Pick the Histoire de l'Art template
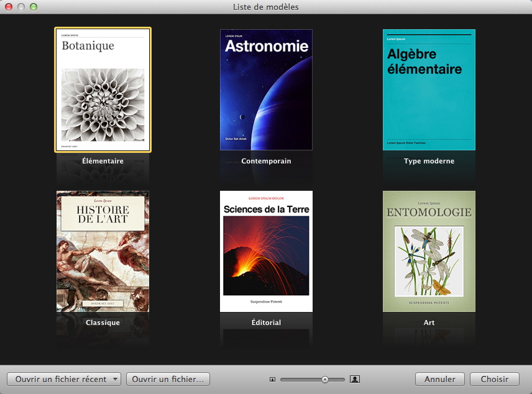Screen dimensions: 532x394 click(x=103, y=251)
